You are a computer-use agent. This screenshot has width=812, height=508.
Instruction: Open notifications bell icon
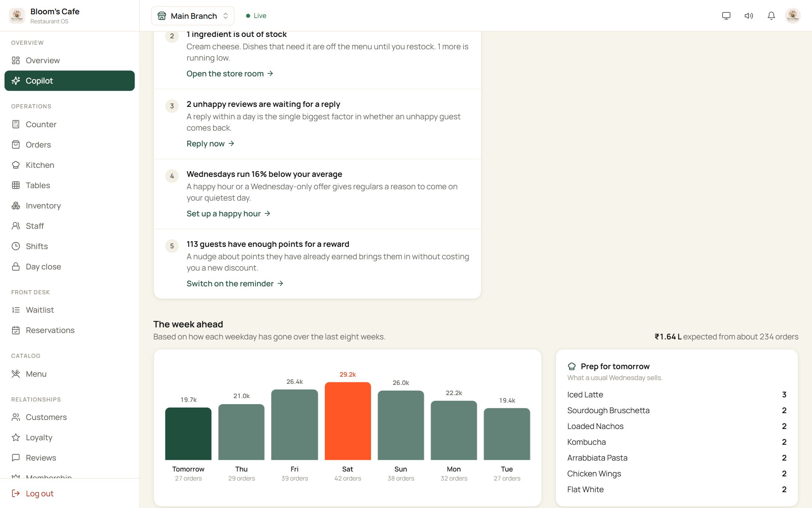[771, 16]
